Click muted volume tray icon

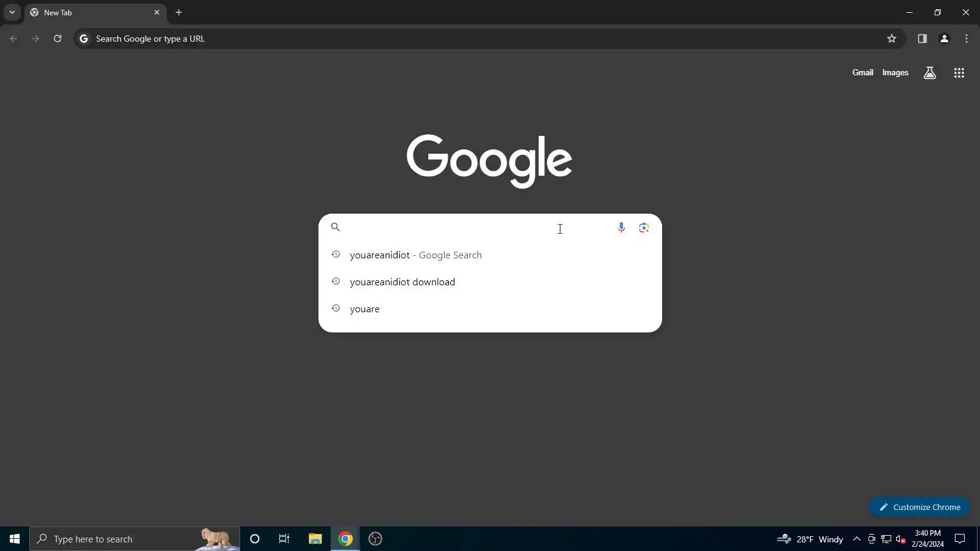point(901,539)
